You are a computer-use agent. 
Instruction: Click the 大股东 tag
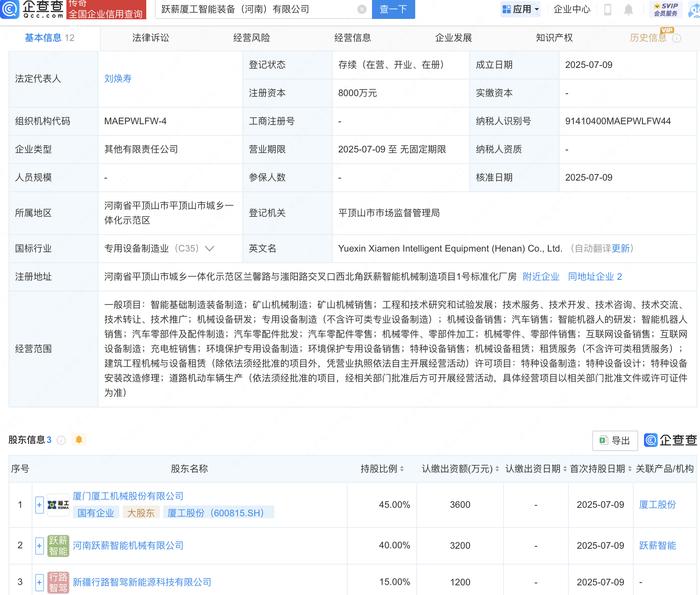click(141, 513)
